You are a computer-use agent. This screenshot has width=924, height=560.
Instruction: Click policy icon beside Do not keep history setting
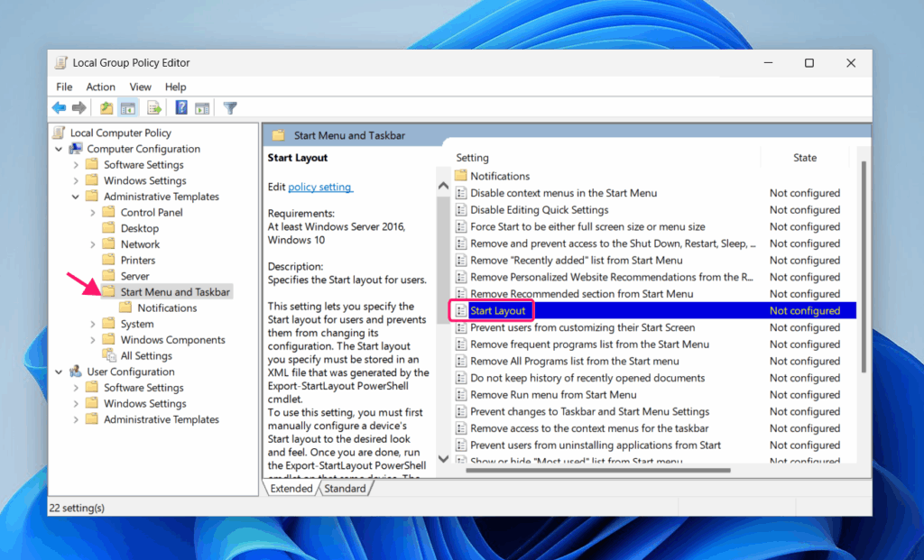[461, 378]
